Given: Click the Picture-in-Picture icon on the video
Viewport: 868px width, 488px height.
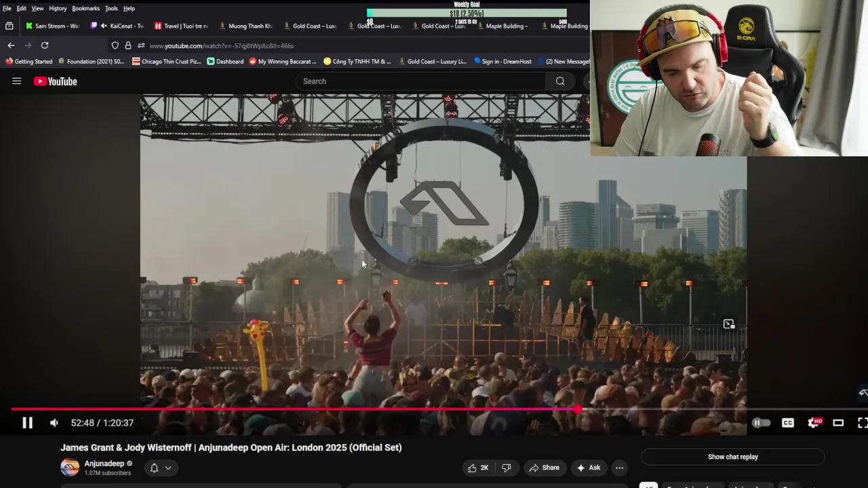Looking at the screenshot, I should pyautogui.click(x=729, y=324).
